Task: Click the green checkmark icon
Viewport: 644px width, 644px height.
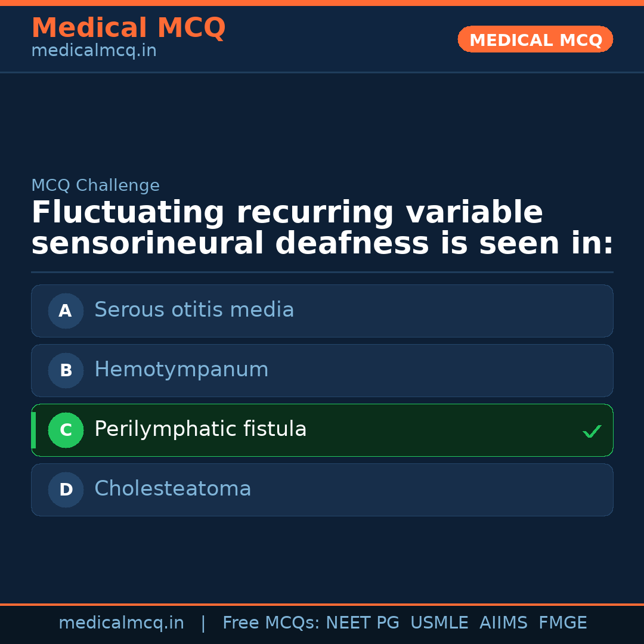Action: [592, 431]
